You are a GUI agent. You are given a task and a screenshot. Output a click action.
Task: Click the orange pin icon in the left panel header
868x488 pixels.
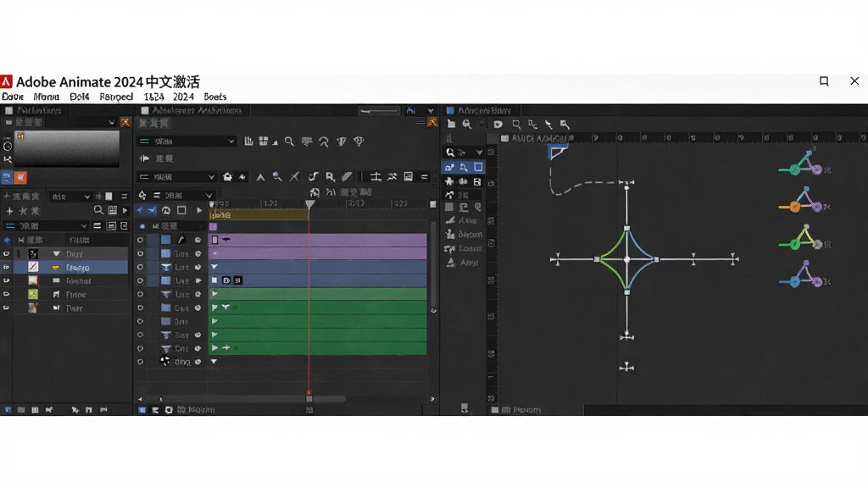coord(125,122)
